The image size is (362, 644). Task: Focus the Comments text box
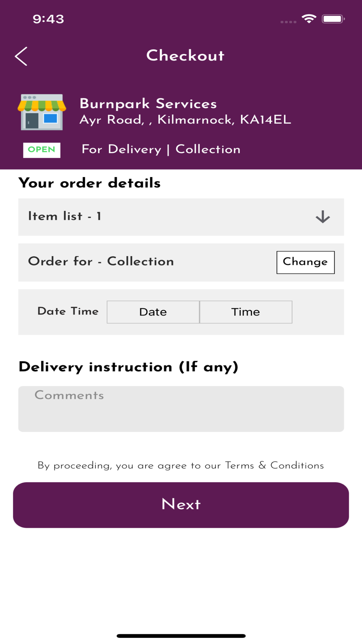[x=181, y=409]
